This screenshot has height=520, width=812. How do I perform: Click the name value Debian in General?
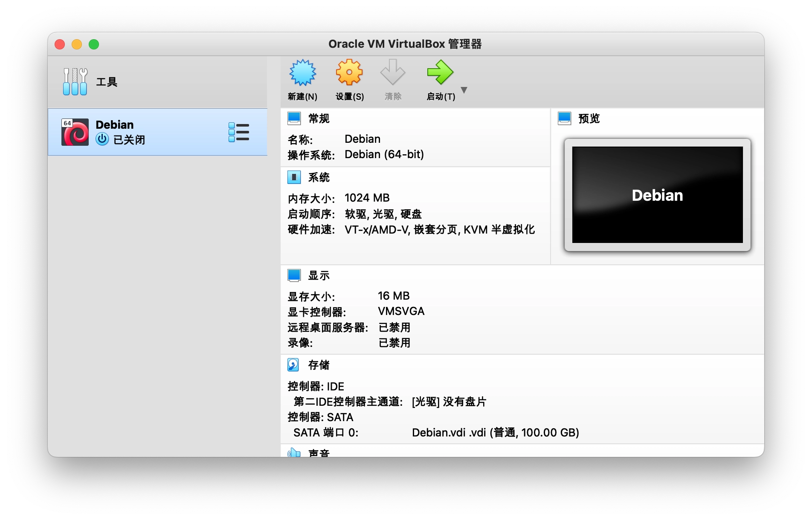(362, 139)
